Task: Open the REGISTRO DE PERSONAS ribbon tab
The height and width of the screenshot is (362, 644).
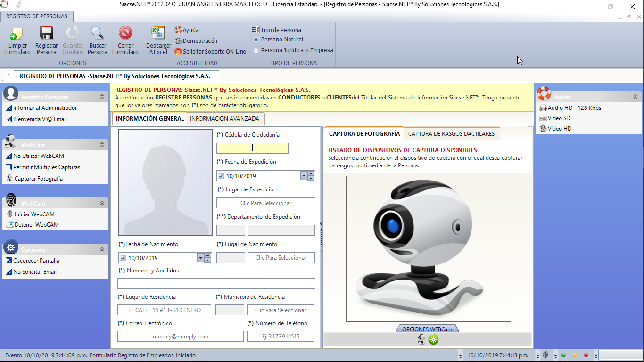Action: click(37, 16)
